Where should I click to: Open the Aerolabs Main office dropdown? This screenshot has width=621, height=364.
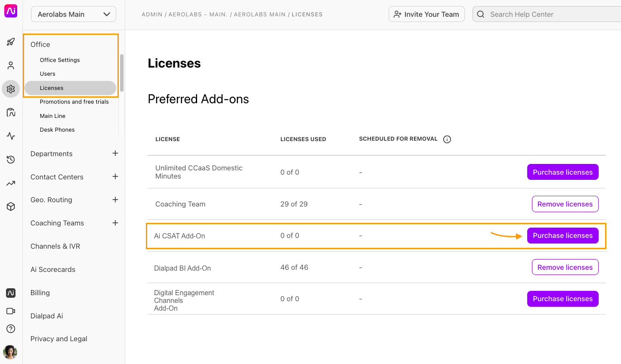(74, 14)
